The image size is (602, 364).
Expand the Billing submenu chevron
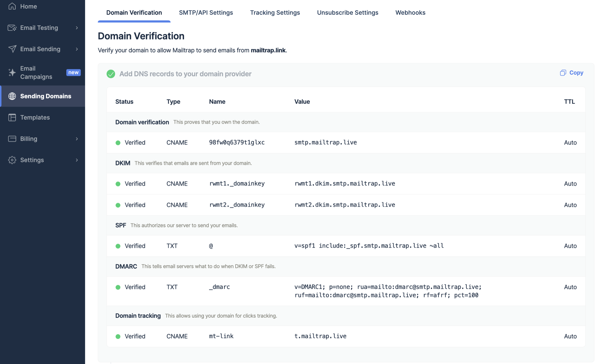[77, 139]
